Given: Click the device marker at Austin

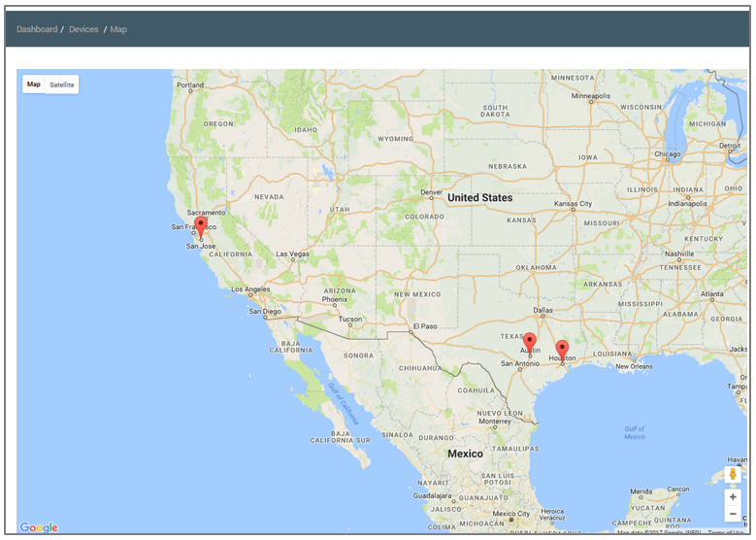Looking at the screenshot, I should (529, 344).
